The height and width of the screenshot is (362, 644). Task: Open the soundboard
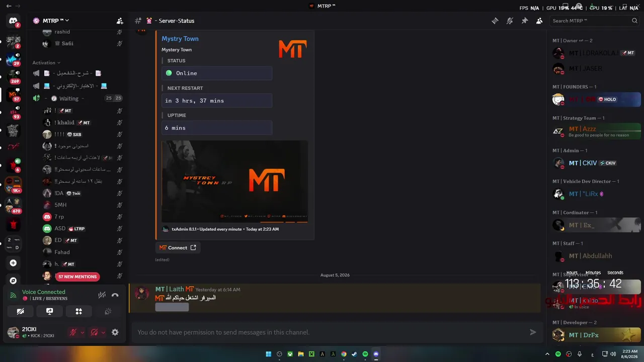point(108,311)
